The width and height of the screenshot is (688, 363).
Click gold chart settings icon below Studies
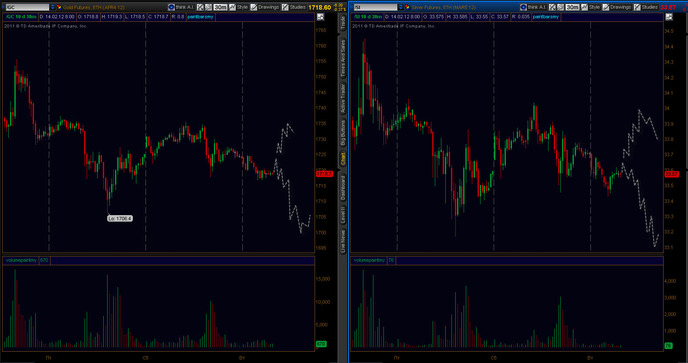point(320,17)
